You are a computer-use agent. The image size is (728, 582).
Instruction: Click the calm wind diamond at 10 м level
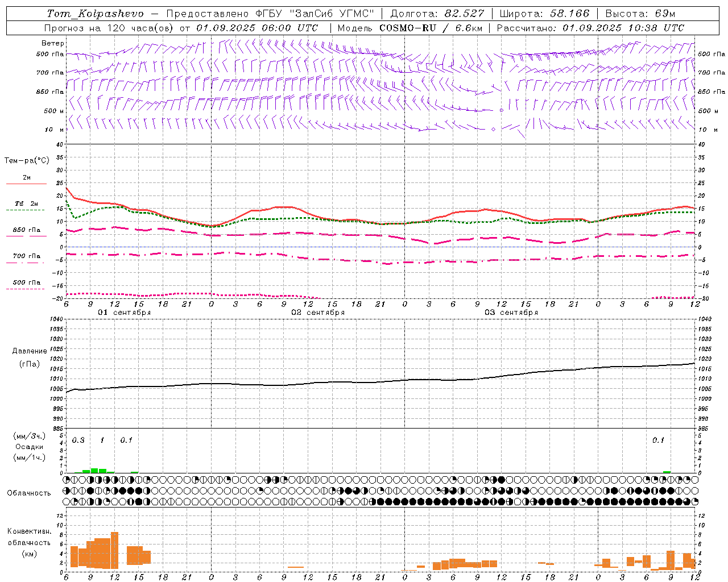[x=493, y=130]
